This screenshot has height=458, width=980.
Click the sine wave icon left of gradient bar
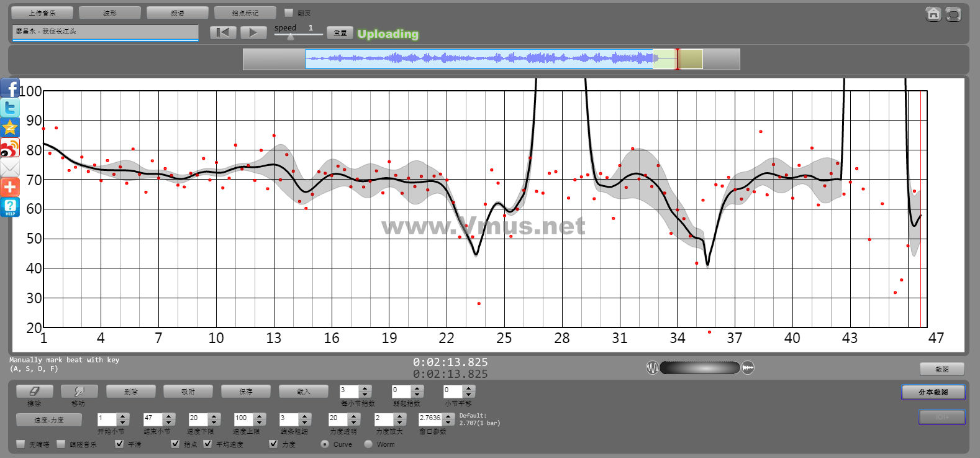[x=652, y=368]
